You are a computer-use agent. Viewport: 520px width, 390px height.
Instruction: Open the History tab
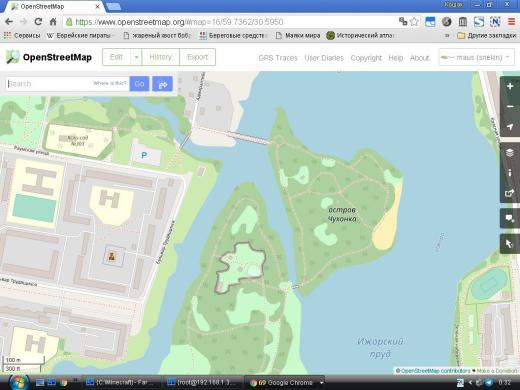160,57
